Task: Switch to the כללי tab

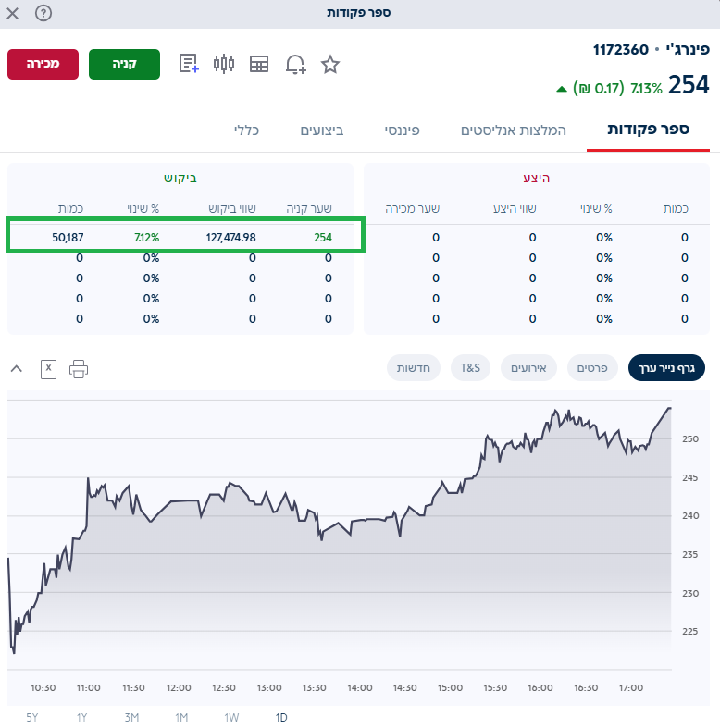Action: point(246,130)
